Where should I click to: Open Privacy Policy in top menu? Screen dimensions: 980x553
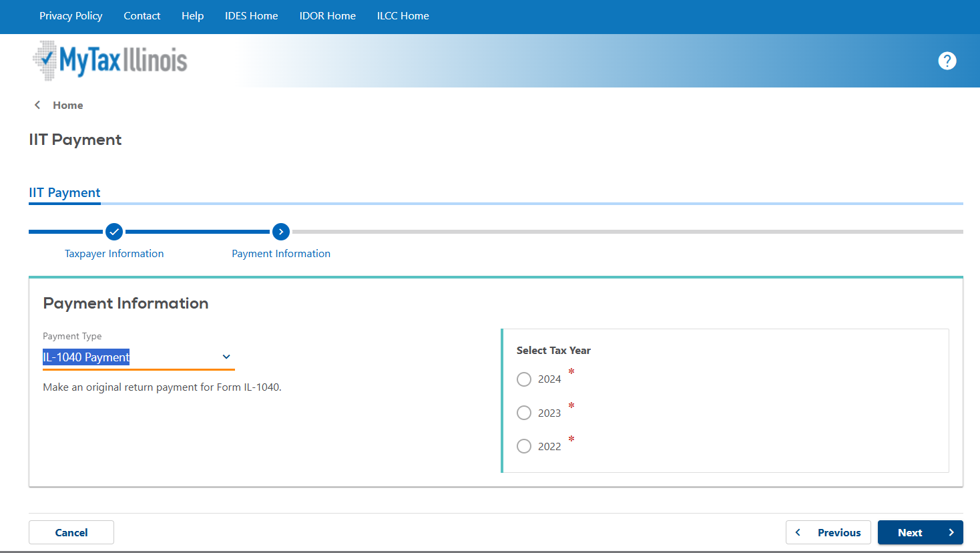[71, 16]
